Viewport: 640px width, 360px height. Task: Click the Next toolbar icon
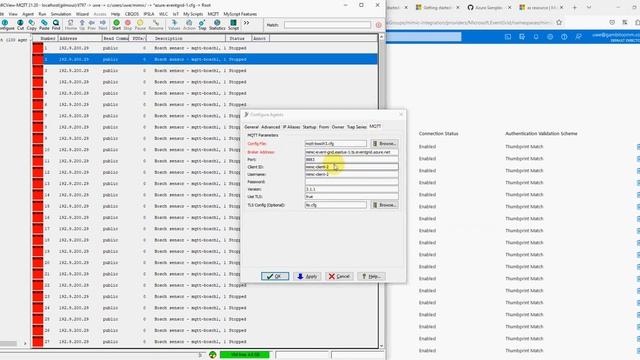point(102,25)
